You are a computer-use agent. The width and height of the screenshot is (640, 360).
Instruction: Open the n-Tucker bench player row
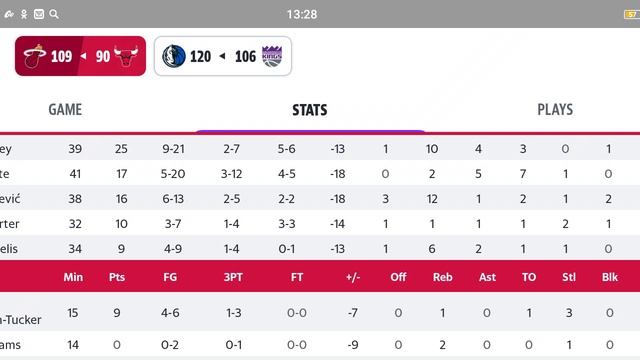(320, 313)
